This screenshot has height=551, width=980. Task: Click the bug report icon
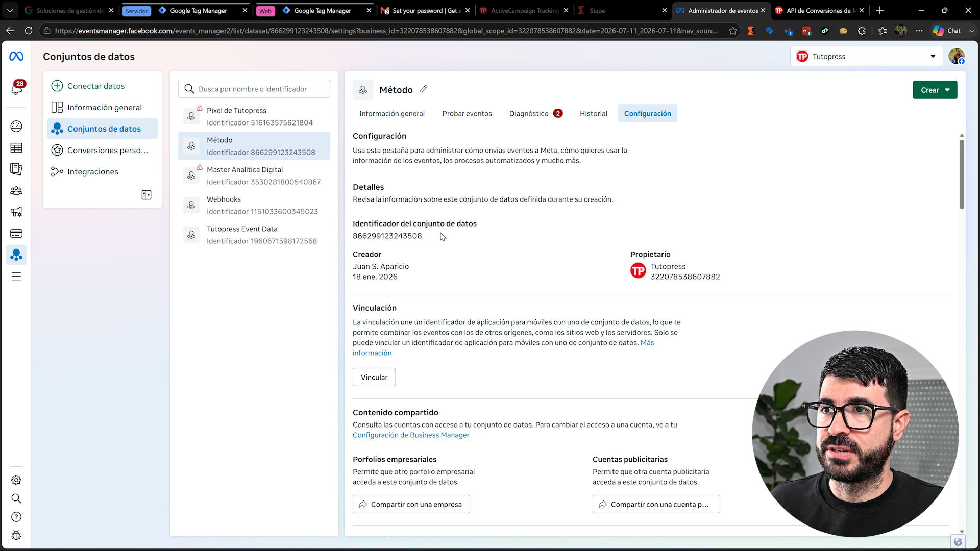coord(16,535)
